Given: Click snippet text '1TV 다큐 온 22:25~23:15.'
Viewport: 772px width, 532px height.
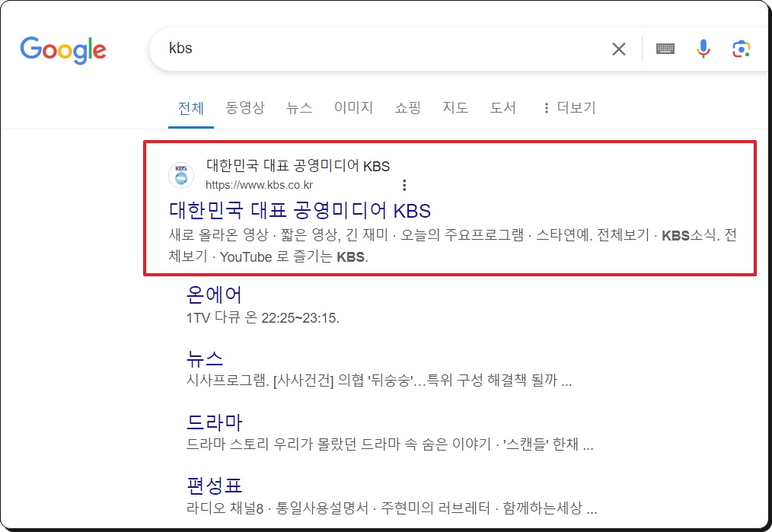Looking at the screenshot, I should click(263, 317).
